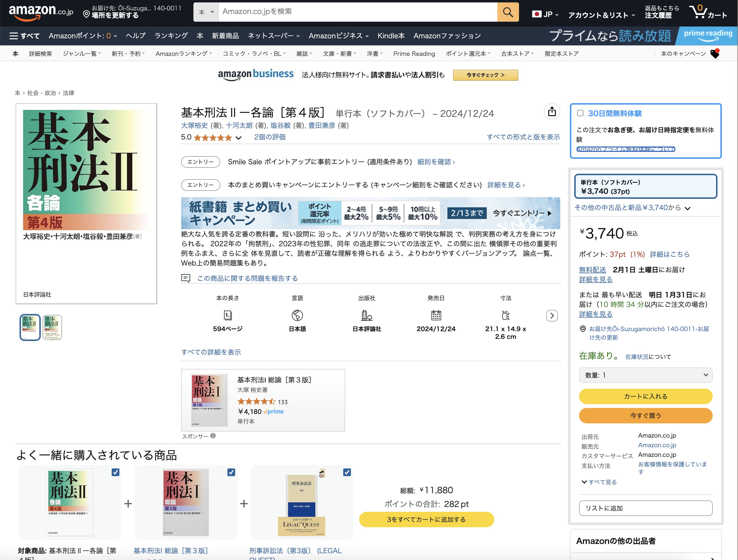The height and width of the screenshot is (560, 738).
Task: Click the release date calendar icon
Action: point(436,315)
